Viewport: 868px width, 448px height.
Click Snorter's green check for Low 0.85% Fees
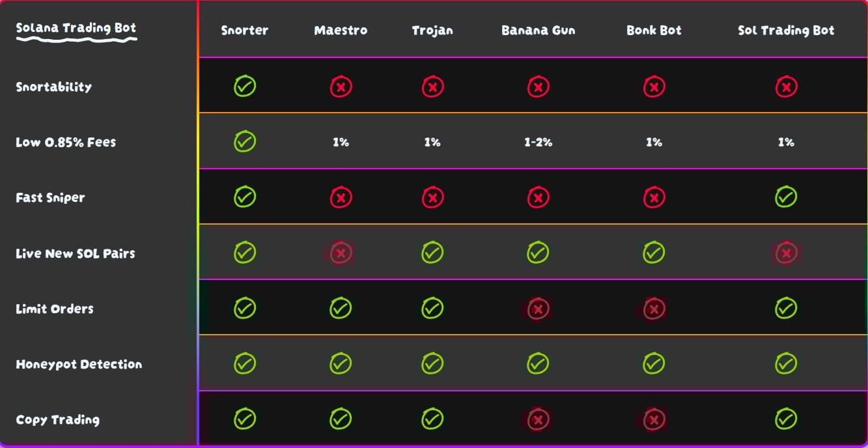point(245,141)
